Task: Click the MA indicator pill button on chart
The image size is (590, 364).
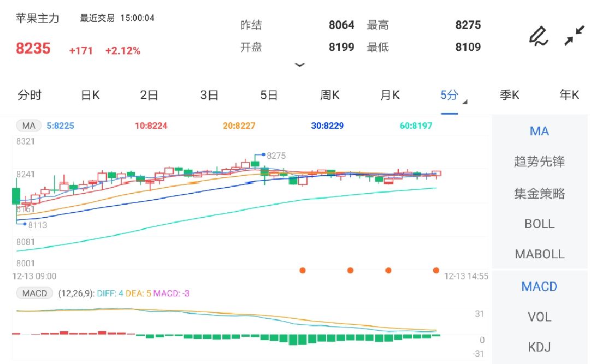Action: 28,126
